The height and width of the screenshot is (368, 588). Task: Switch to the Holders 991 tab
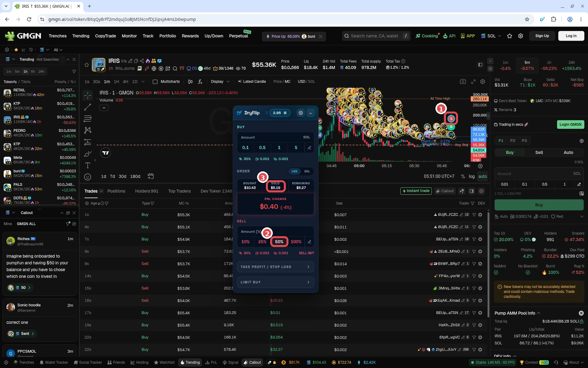coord(147,191)
